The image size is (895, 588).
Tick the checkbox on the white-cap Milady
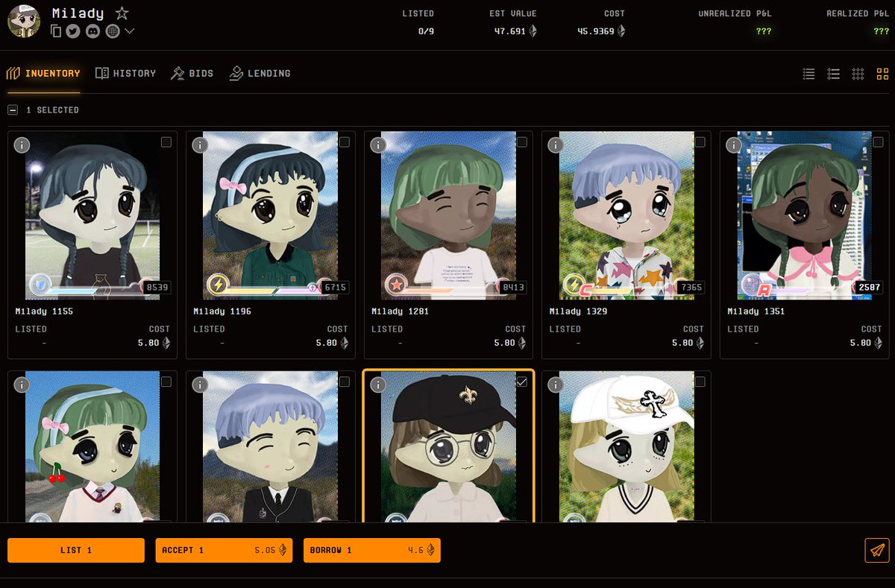point(700,382)
